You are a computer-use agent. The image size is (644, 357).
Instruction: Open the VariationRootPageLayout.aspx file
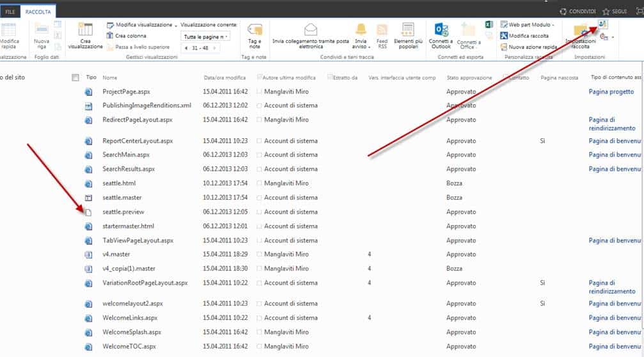145,283
